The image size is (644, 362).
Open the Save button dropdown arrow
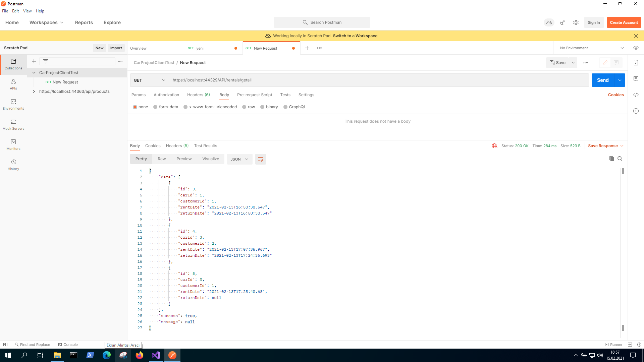point(573,63)
